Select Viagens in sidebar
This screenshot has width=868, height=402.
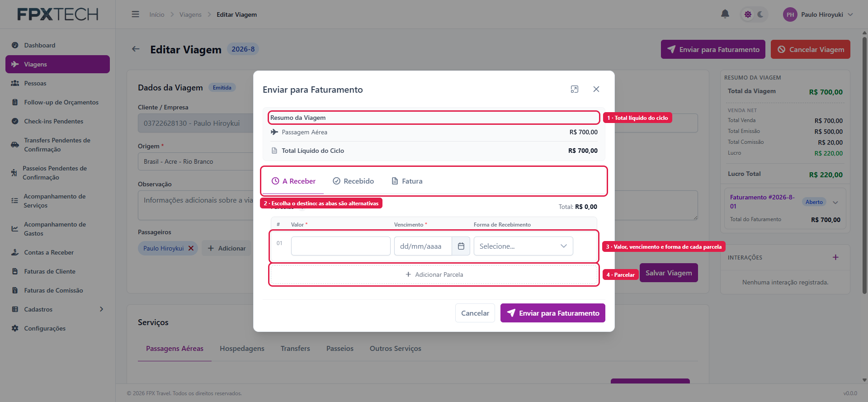click(57, 64)
